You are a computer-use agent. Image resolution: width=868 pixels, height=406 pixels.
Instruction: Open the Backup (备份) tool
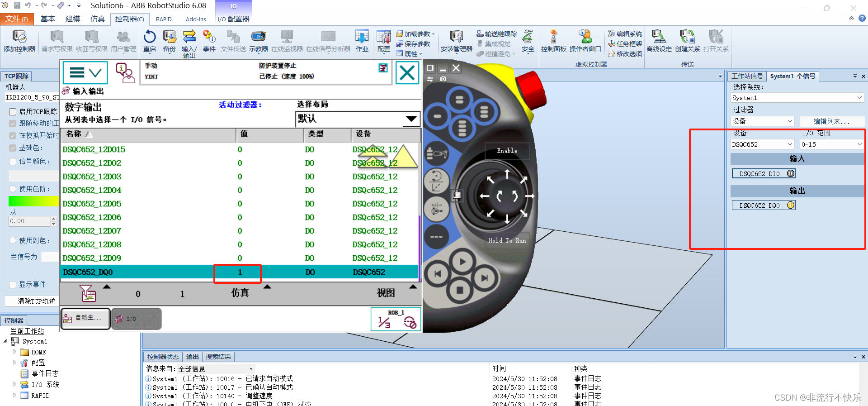point(170,41)
